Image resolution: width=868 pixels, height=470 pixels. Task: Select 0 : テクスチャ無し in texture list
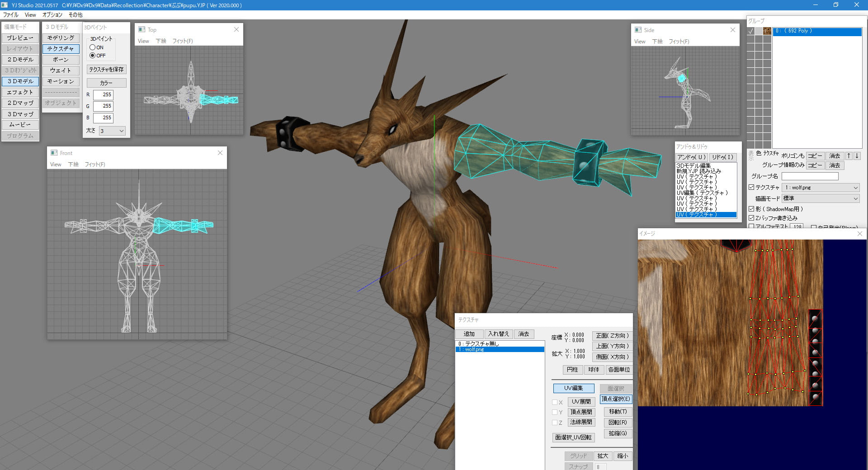point(500,344)
